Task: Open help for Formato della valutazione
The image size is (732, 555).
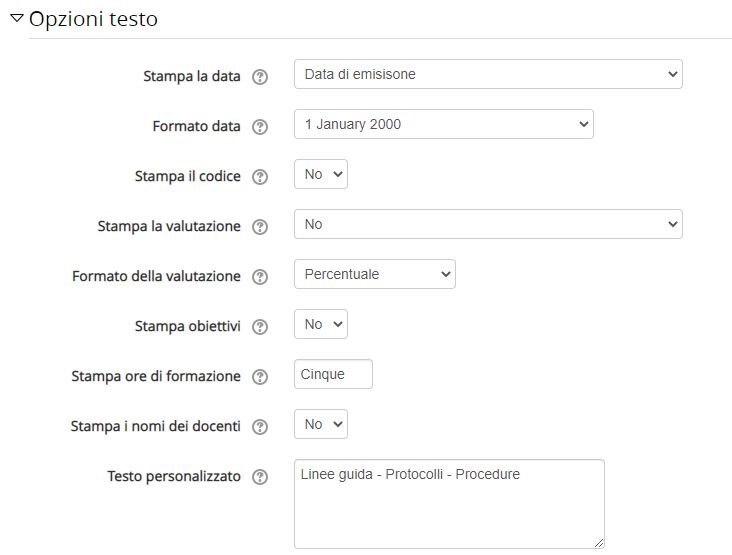Action: pos(260,276)
